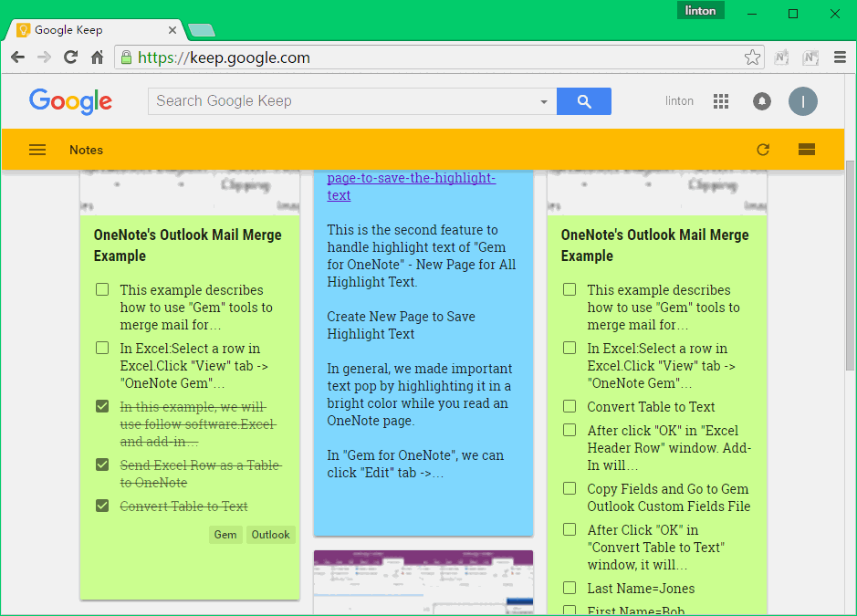Check "Convert Table to Text" in right note
The width and height of the screenshot is (857, 616).
(570, 407)
